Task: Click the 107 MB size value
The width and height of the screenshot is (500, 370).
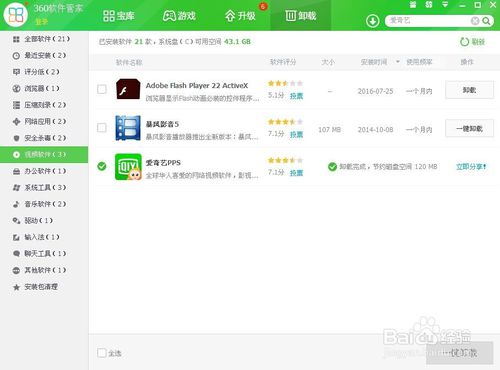Action: (329, 129)
